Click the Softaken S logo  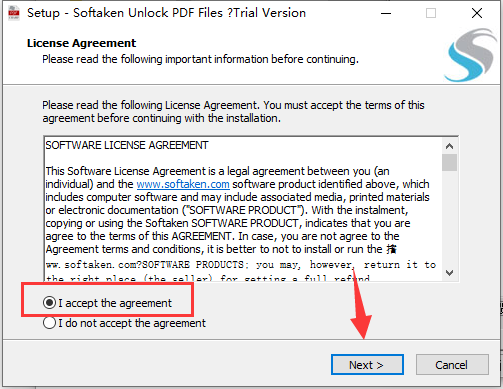coord(470,55)
